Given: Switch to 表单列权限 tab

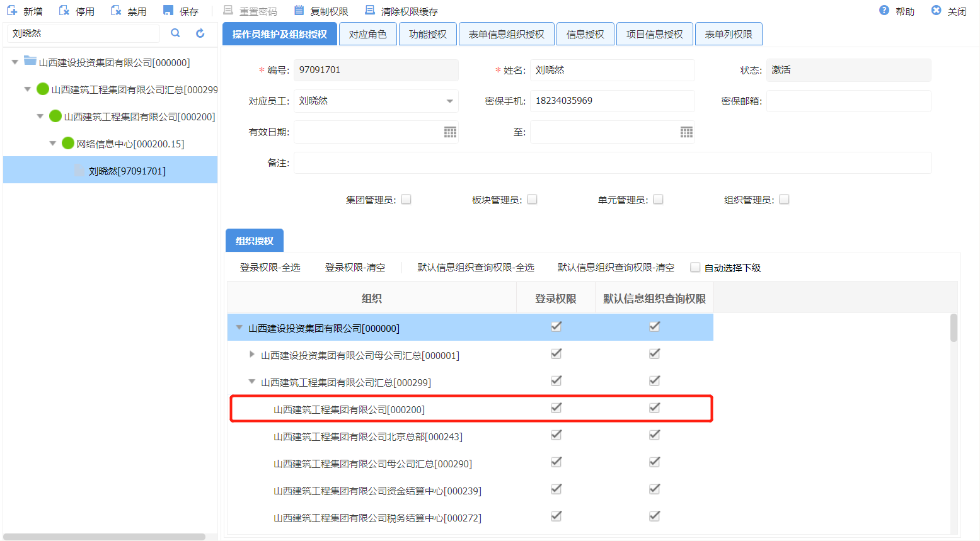Looking at the screenshot, I should pos(729,34).
